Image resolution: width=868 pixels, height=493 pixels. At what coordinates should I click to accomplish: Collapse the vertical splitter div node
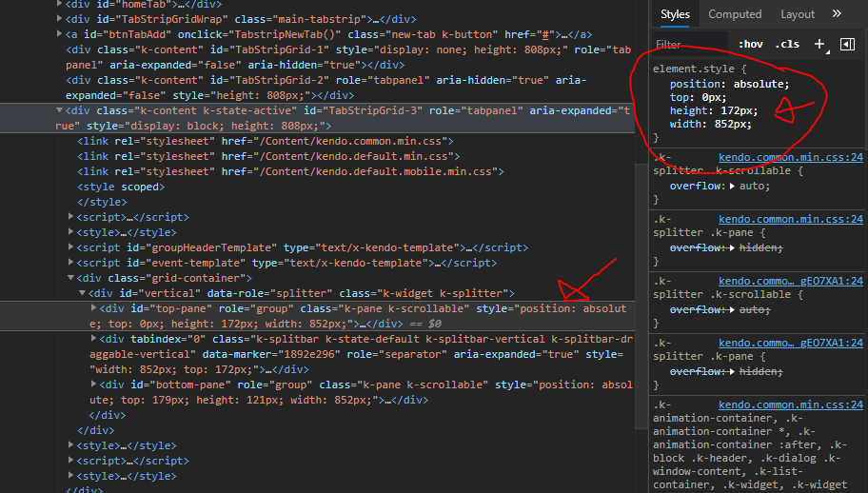click(82, 293)
